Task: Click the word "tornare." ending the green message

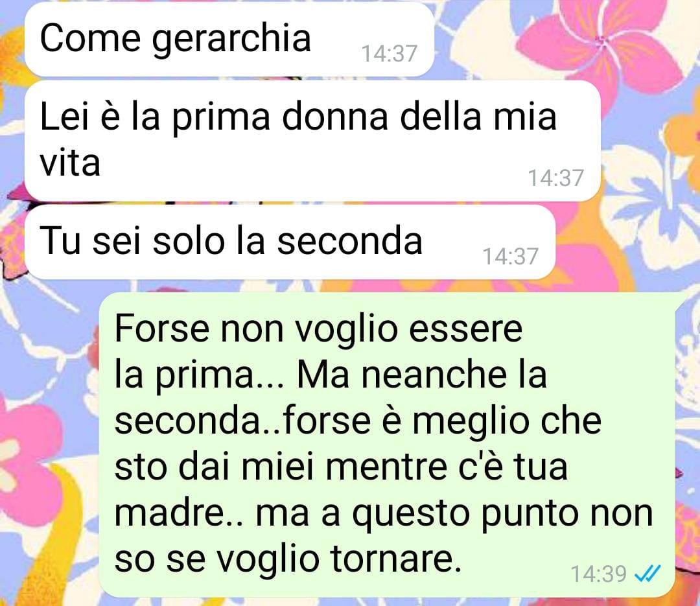Action: click(x=395, y=558)
